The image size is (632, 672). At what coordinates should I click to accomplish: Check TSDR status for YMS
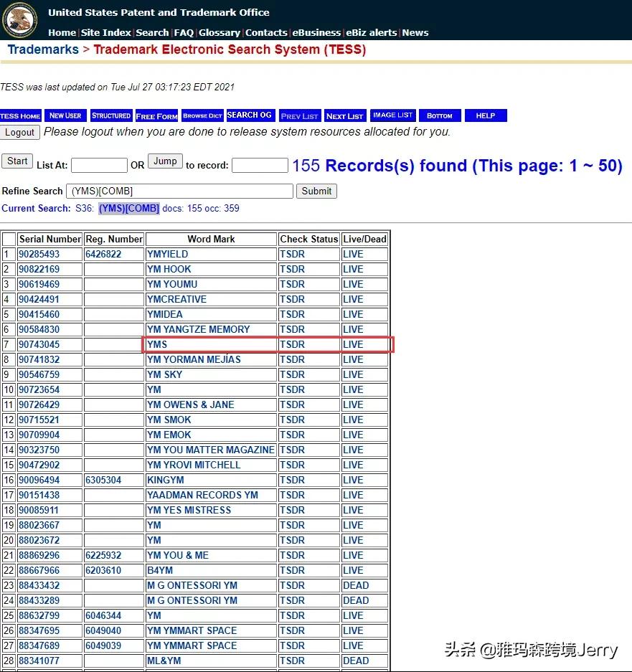click(292, 344)
